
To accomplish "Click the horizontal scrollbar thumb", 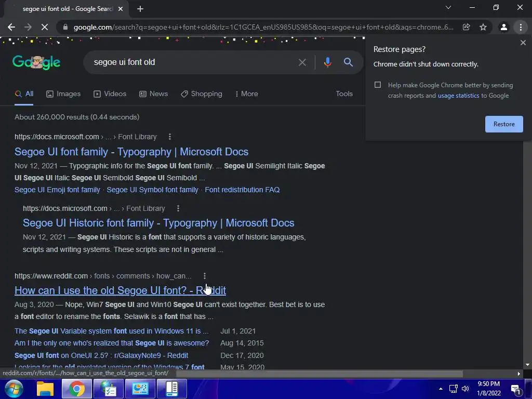I will click(x=319, y=374).
